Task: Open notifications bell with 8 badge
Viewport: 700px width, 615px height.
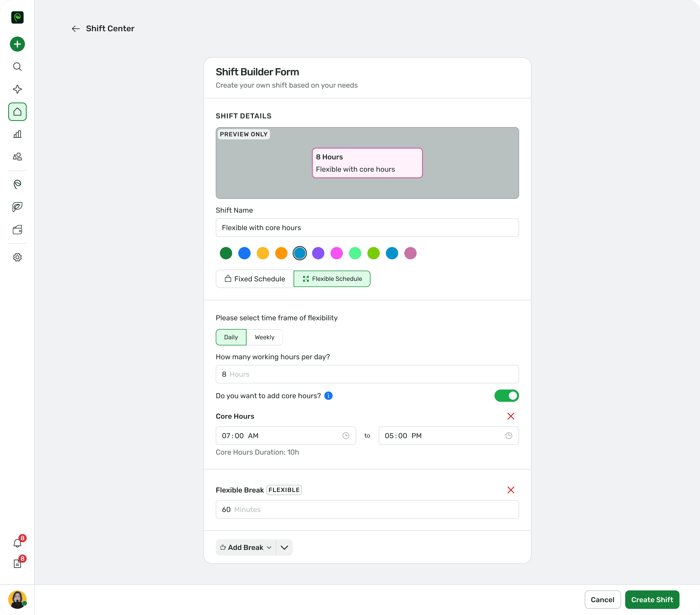Action: coord(17,543)
